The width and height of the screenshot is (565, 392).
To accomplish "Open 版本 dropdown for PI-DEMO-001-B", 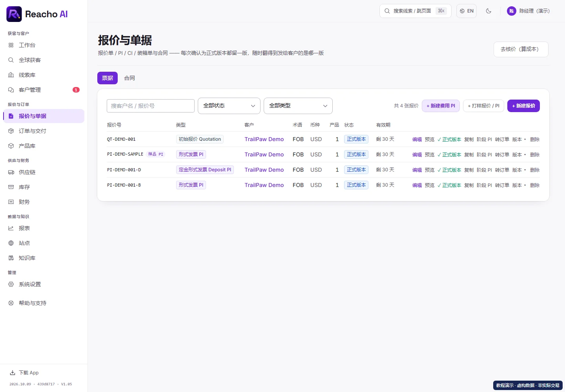I will click(x=519, y=185).
